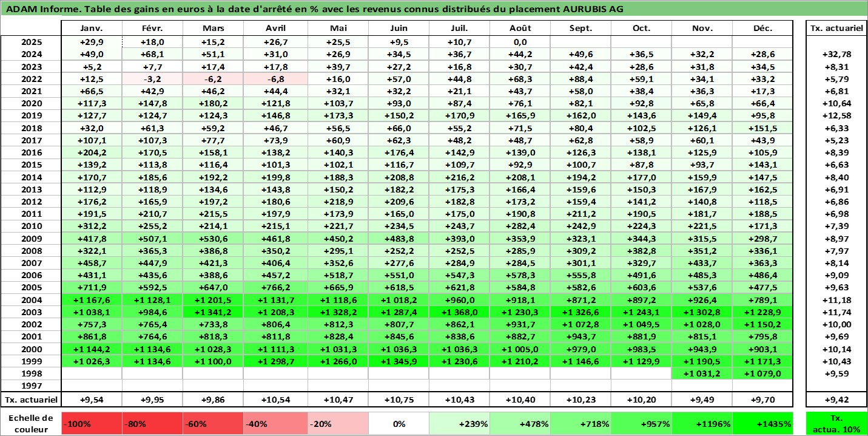Screen dimensions: 868x436
Task: Select the 1998 row label
Action: pyautogui.click(x=31, y=373)
